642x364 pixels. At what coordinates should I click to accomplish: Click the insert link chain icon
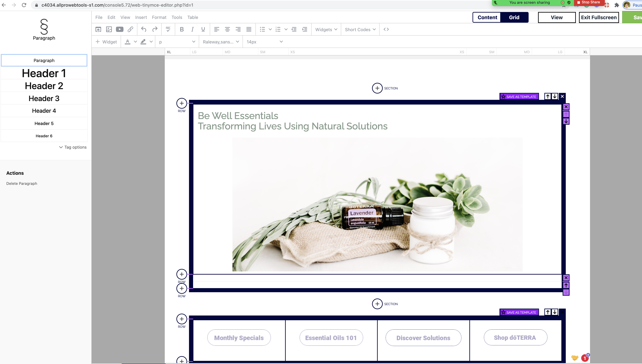130,29
